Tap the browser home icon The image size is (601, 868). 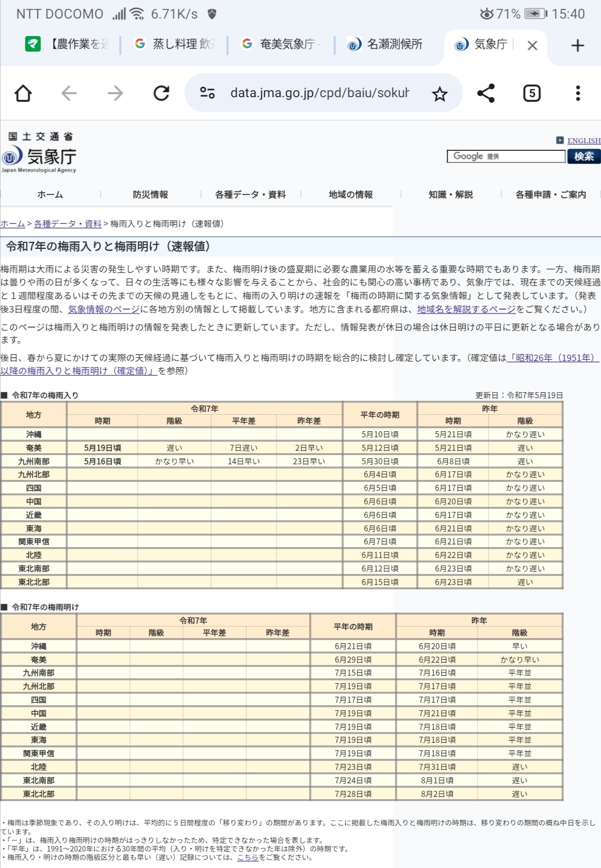click(24, 93)
